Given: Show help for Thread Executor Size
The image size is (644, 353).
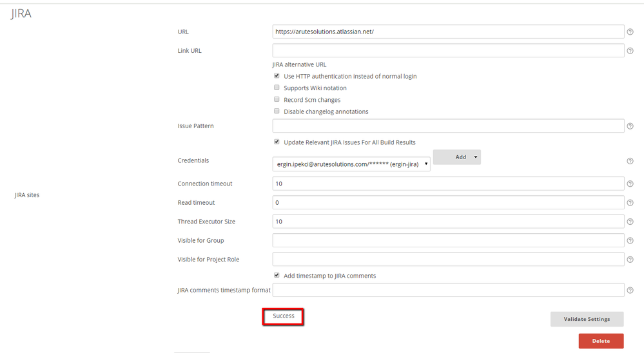Looking at the screenshot, I should 630,221.
